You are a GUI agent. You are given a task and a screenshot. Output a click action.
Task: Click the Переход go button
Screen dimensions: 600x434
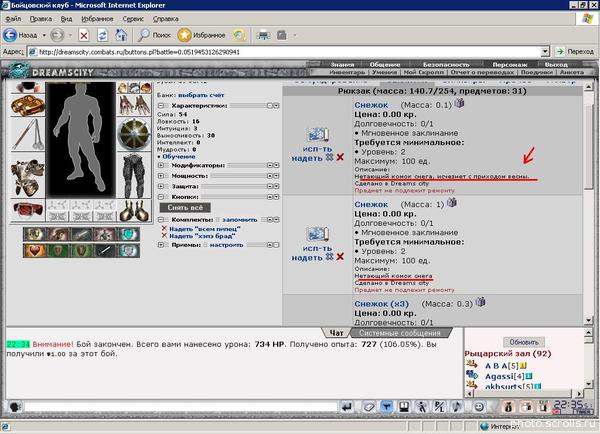click(x=576, y=51)
